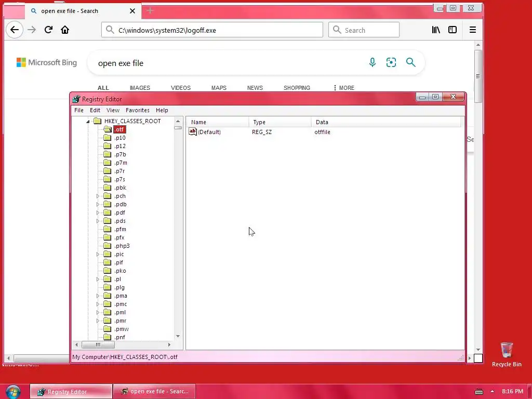
Task: Click the Bing microphone voice search icon
Action: [372, 62]
